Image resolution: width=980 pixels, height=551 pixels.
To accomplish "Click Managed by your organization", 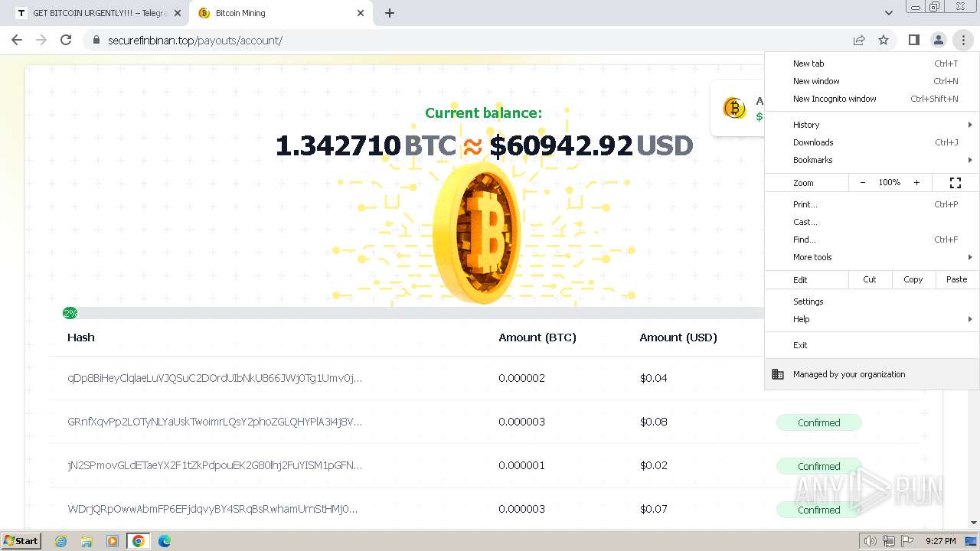I will [872, 374].
